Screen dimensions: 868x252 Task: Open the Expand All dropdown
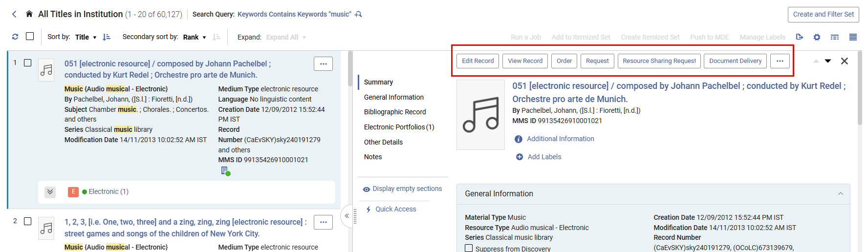pyautogui.click(x=286, y=37)
